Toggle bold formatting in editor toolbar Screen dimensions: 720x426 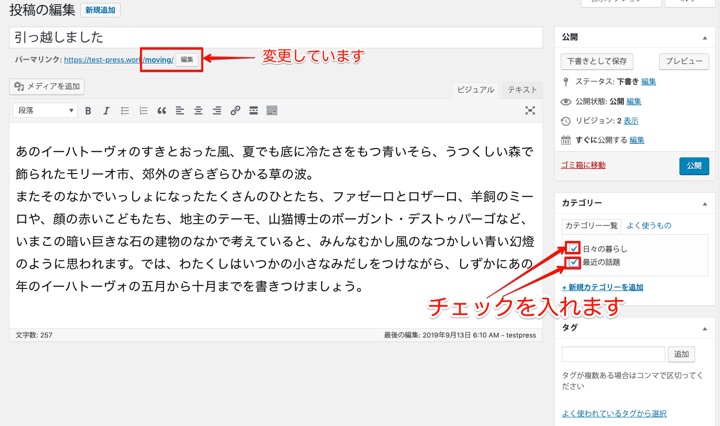coord(88,111)
